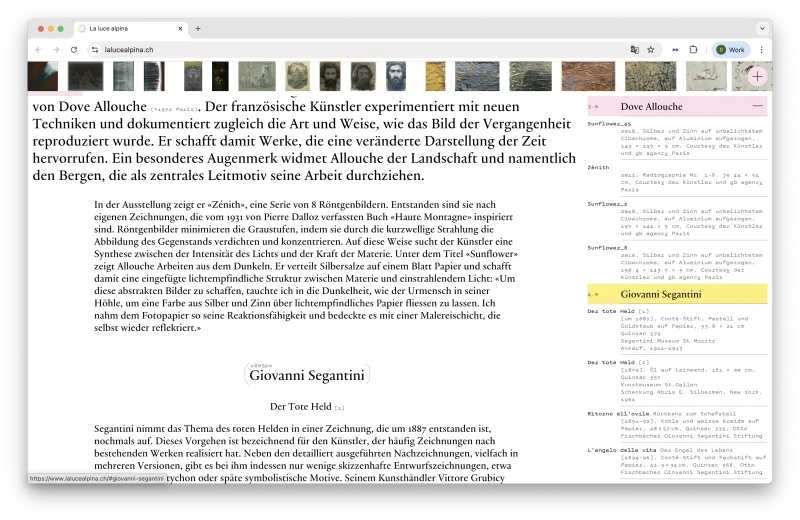Viewport: 800px width, 520px height.
Task: Select the La luce alpina tab
Action: (131, 29)
